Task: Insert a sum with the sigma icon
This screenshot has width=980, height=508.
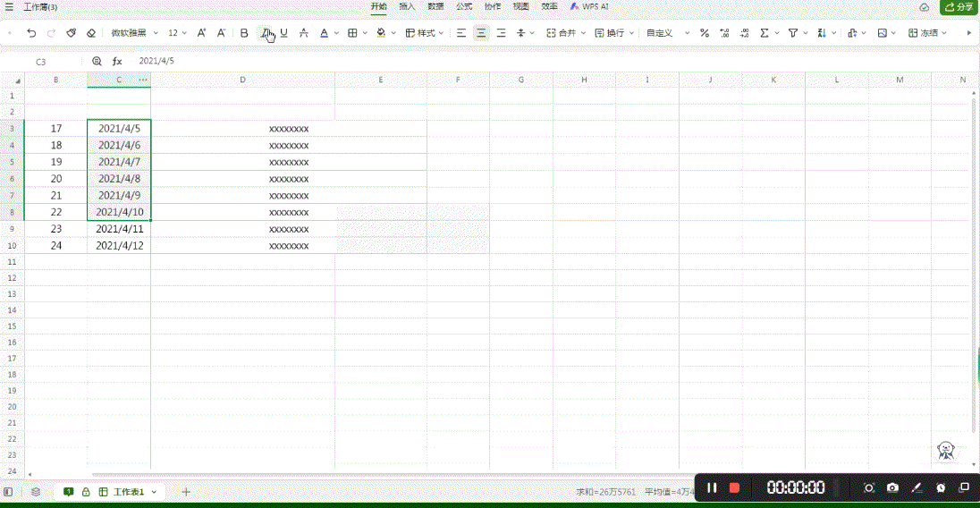Action: click(765, 33)
